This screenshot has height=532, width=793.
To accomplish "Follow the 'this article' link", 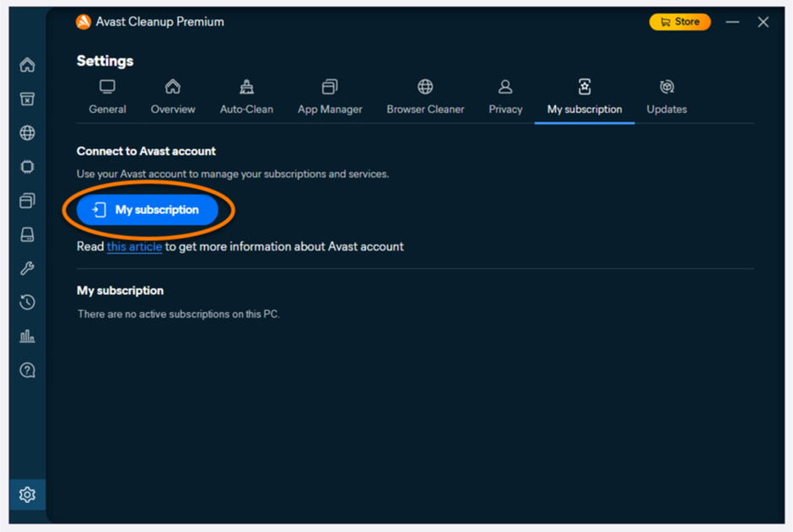I will click(134, 247).
